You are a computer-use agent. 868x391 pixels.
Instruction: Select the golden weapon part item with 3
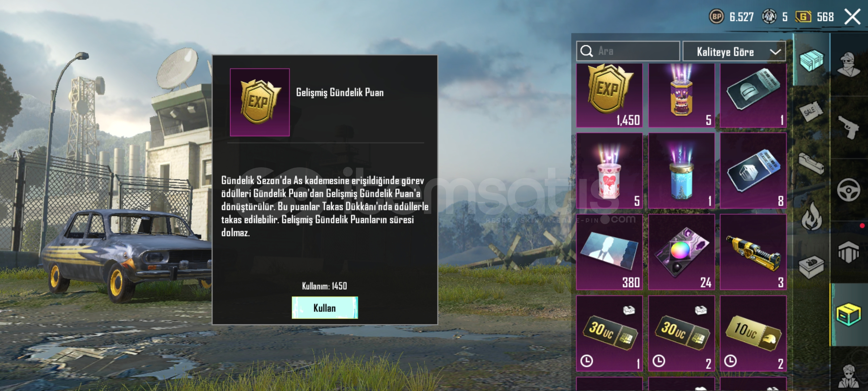pyautogui.click(x=753, y=252)
